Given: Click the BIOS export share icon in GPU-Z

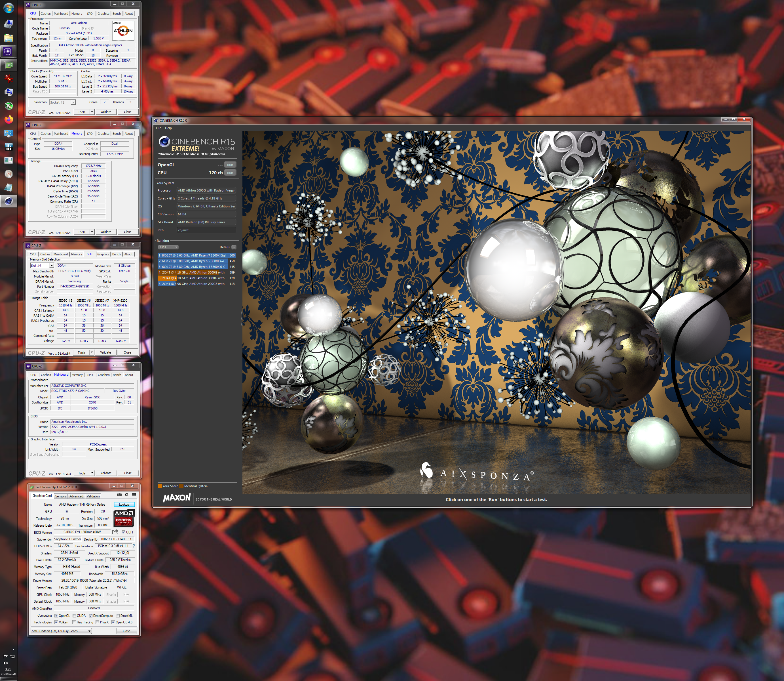Looking at the screenshot, I should tap(115, 532).
